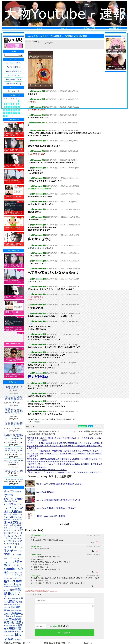This screenshot has width=129, height=644.
Task: Click the speech bubble icon beside コメント一覧 (4)
Action: [x=26, y=530]
